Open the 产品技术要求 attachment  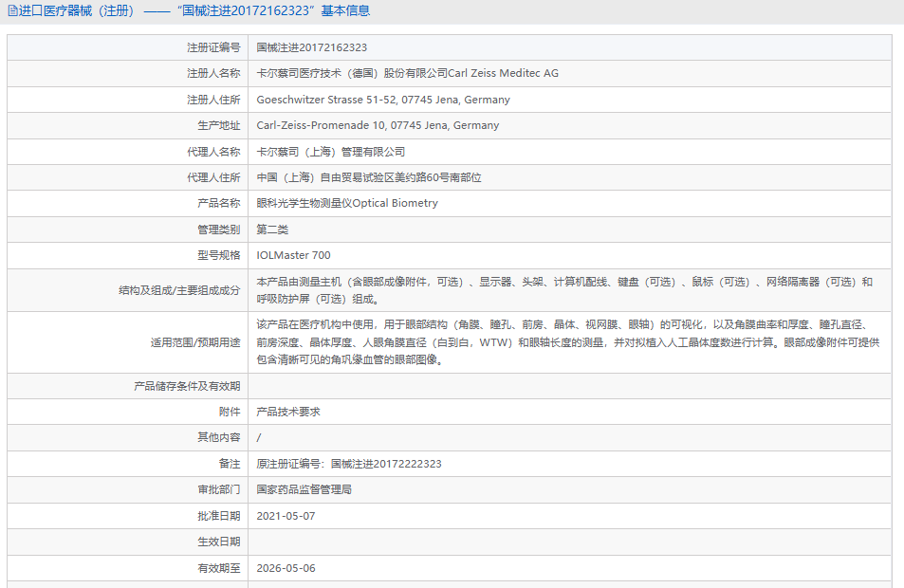[288, 412]
